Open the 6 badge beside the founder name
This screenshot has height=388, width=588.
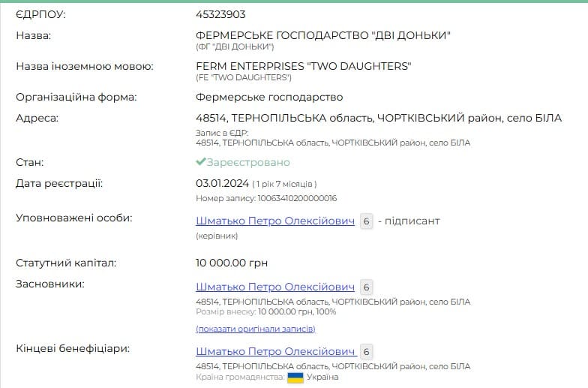pos(366,287)
